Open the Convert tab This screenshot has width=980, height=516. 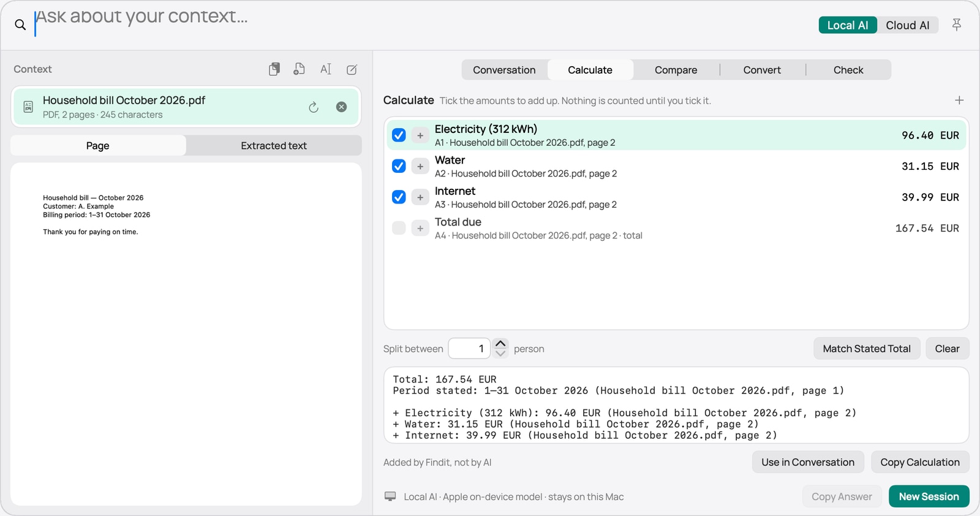point(762,70)
